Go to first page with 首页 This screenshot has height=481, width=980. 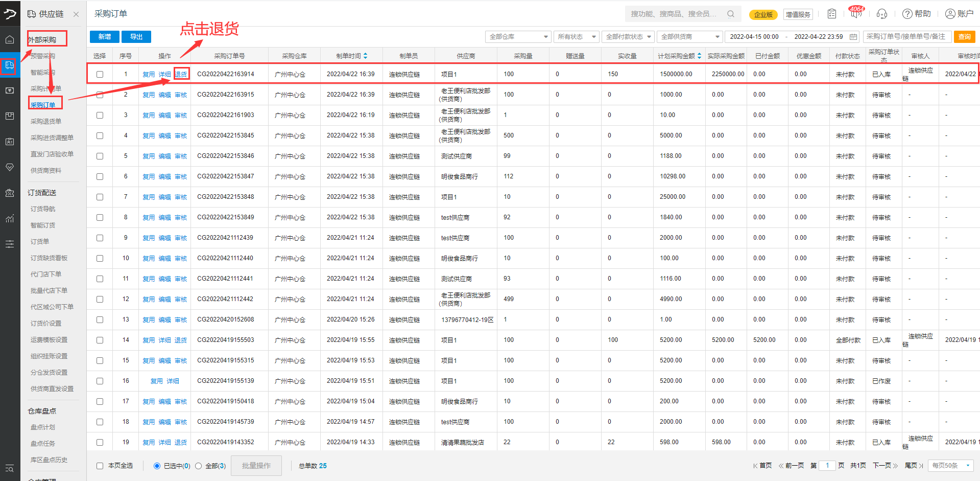762,466
